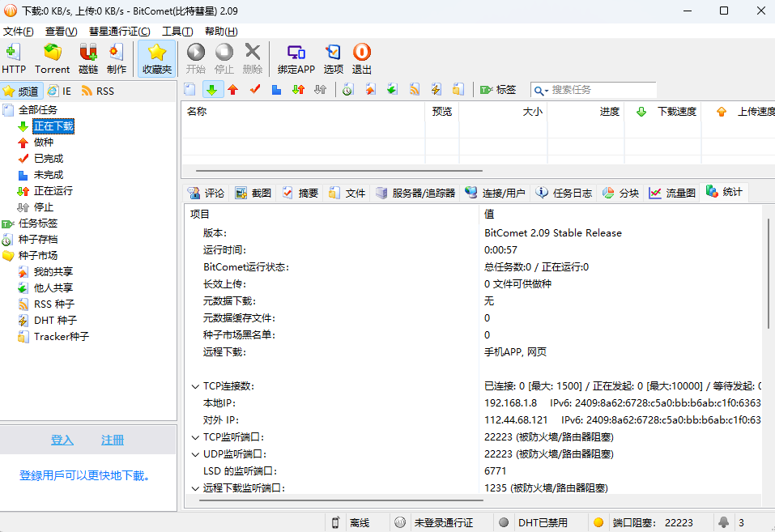The height and width of the screenshot is (532, 775).
Task: Click the 磁链 magnet link icon
Action: point(88,58)
